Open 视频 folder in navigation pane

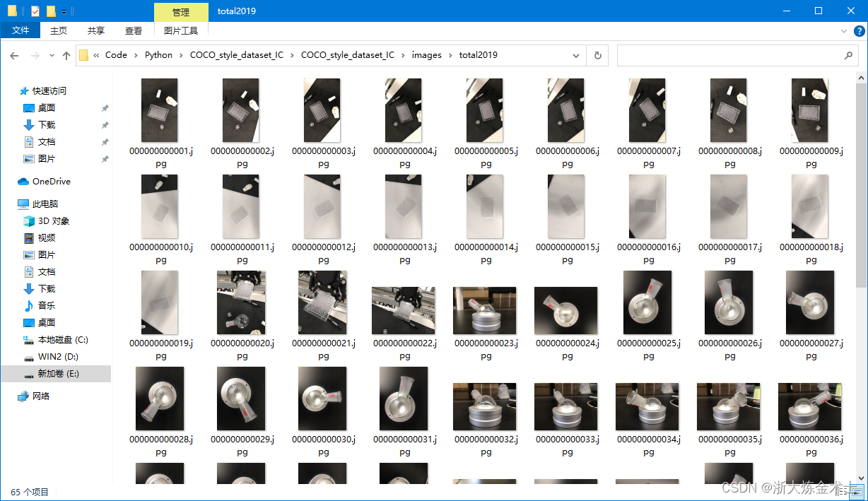pos(47,238)
